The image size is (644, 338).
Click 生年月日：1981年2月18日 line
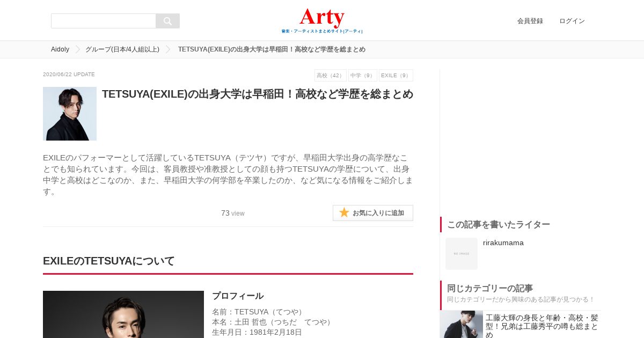coord(257,332)
